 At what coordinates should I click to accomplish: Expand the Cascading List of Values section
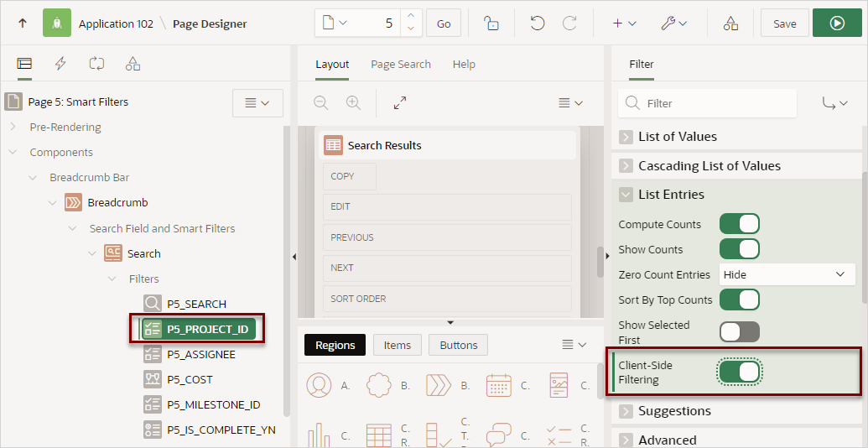pyautogui.click(x=626, y=165)
